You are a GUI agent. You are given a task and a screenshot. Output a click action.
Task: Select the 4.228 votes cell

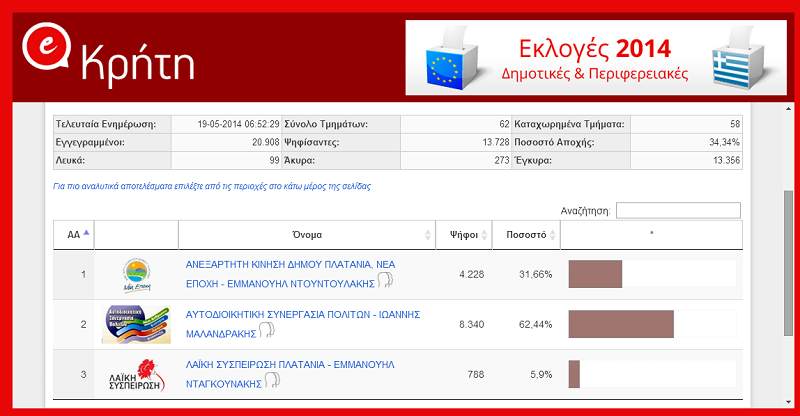(x=471, y=274)
